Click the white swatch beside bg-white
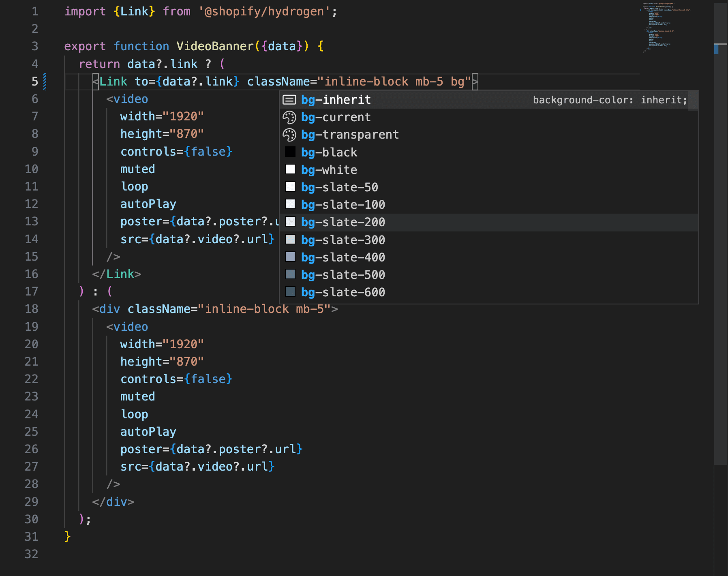 pos(290,169)
